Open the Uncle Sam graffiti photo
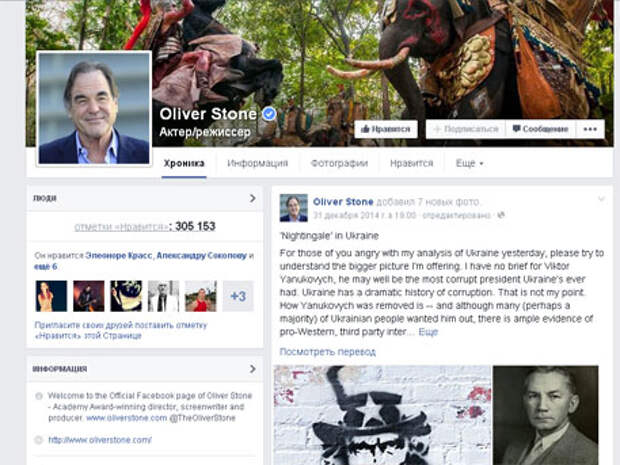The height and width of the screenshot is (465, 620). click(382, 415)
